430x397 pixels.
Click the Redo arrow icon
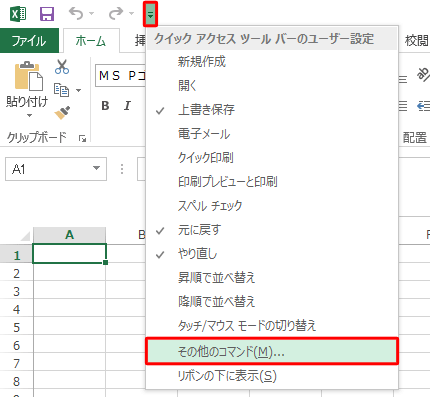(116, 14)
